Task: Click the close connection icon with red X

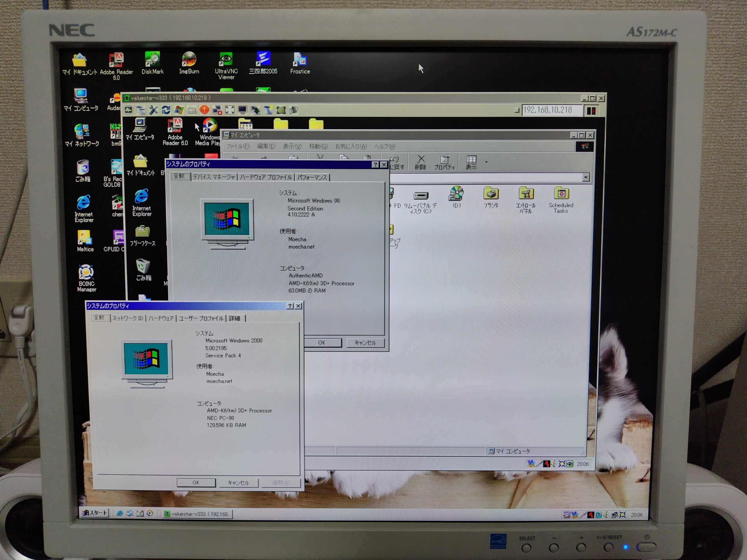Action: [x=217, y=110]
